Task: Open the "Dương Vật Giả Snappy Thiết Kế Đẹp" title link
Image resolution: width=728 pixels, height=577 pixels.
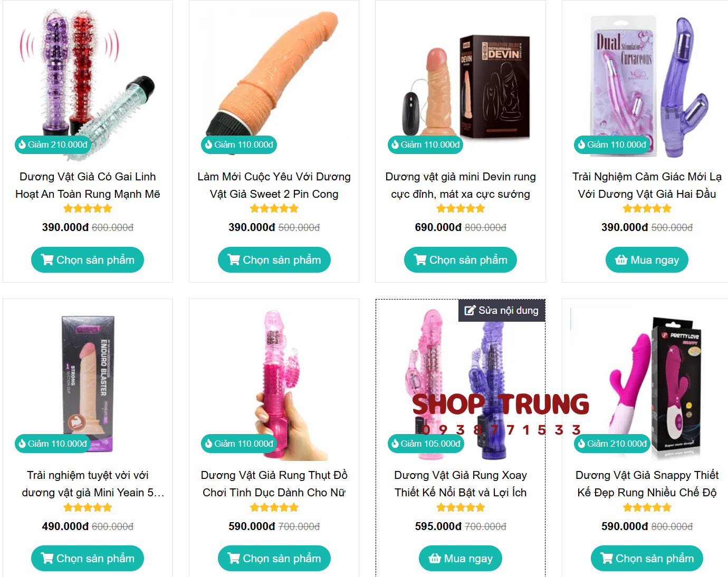Action: click(x=647, y=484)
